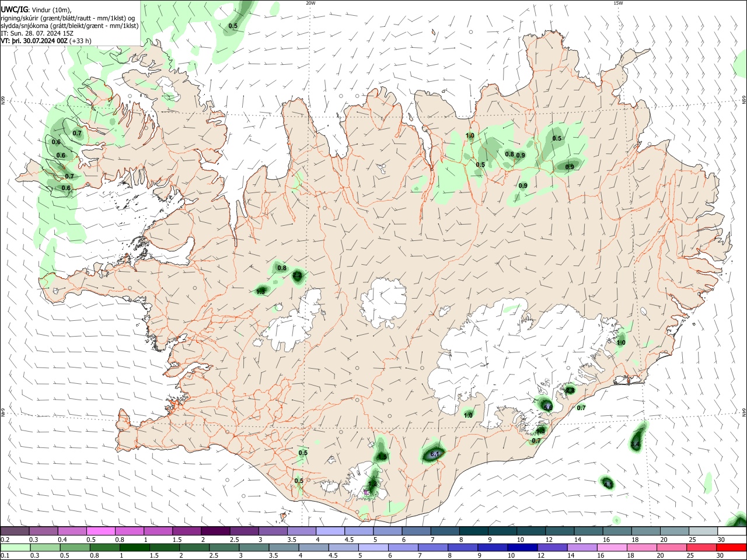This screenshot has height=560, width=747.
Task: Select the light violet bottom-row swatch between 14 and 16
Action: 582,547
